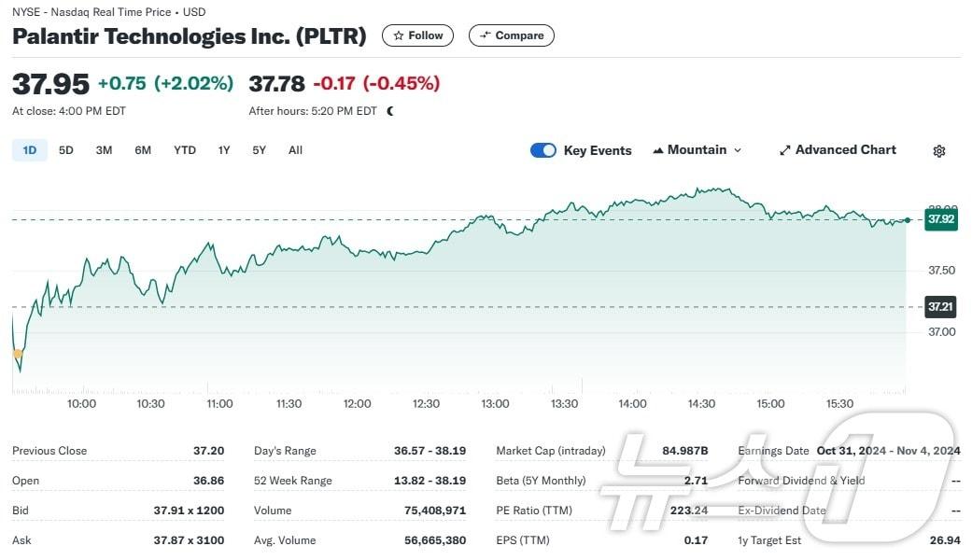
Task: Select the 3M range tab
Action: (104, 150)
